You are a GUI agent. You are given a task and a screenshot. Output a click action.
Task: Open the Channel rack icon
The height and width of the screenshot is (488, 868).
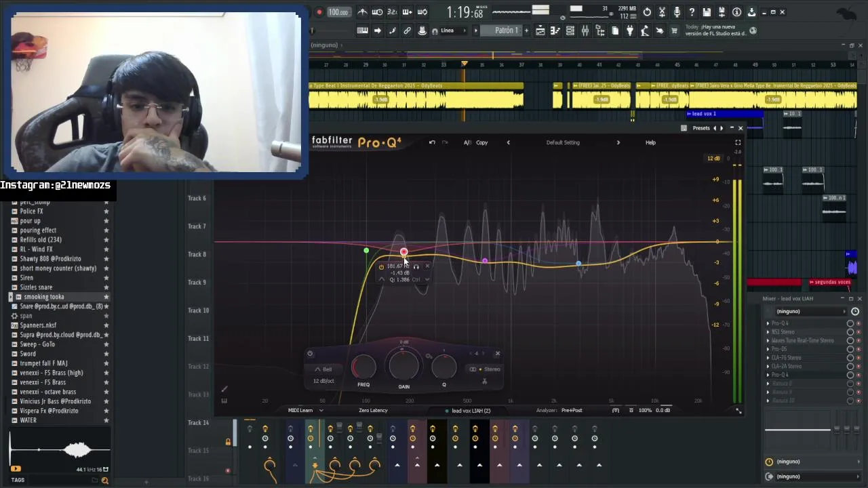click(570, 30)
